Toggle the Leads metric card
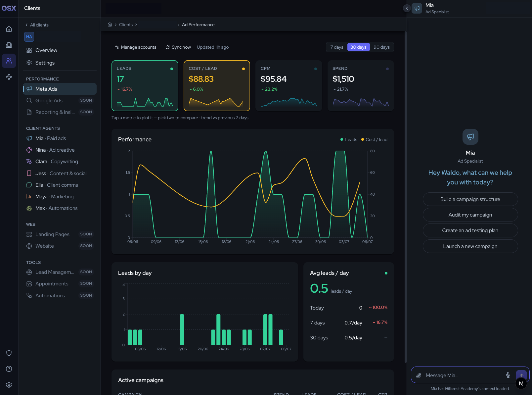The height and width of the screenshot is (395, 532). [x=145, y=86]
